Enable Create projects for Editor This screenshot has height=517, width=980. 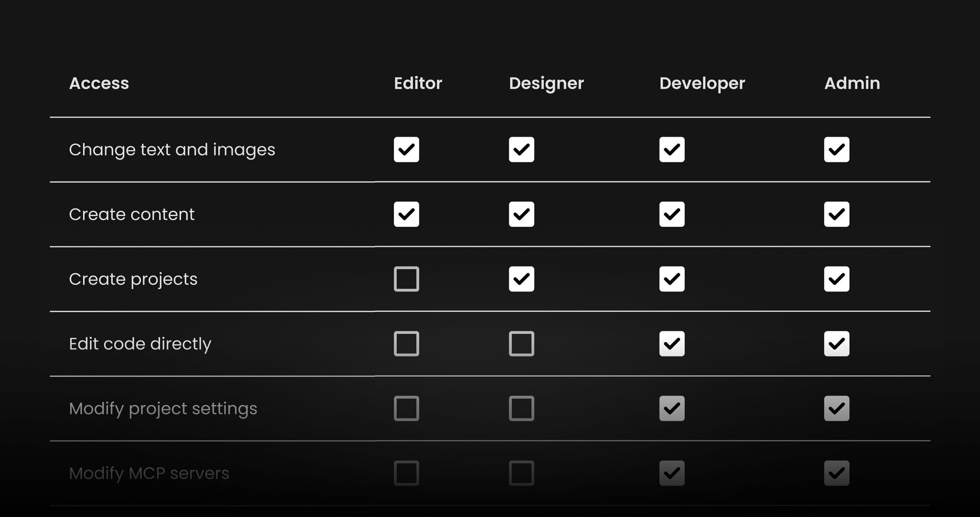click(406, 279)
